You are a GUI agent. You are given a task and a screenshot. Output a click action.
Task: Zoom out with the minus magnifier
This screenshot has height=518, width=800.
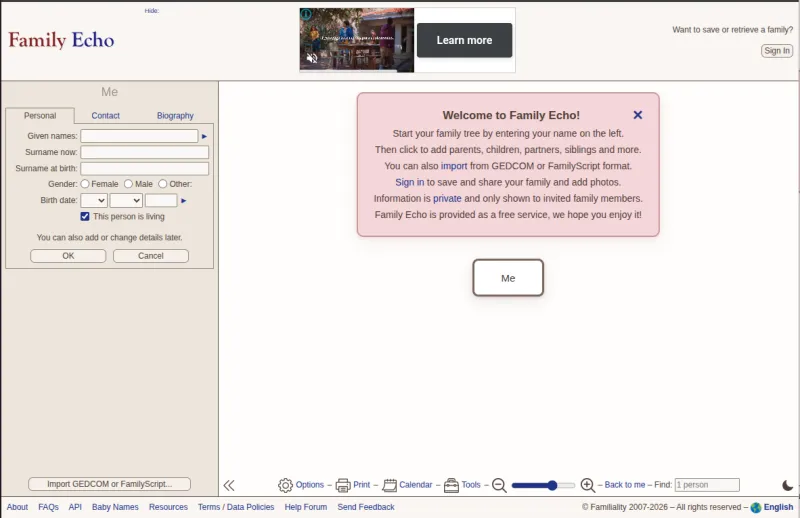coord(499,485)
